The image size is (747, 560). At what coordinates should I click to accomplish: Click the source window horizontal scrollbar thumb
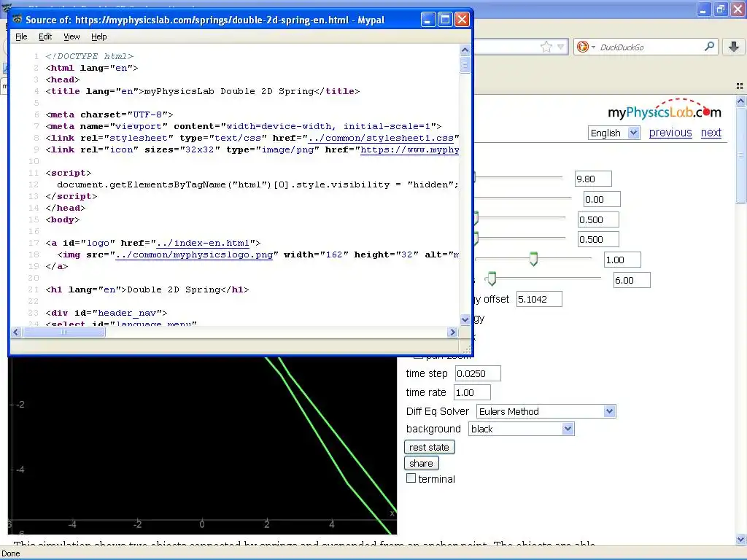(64, 332)
